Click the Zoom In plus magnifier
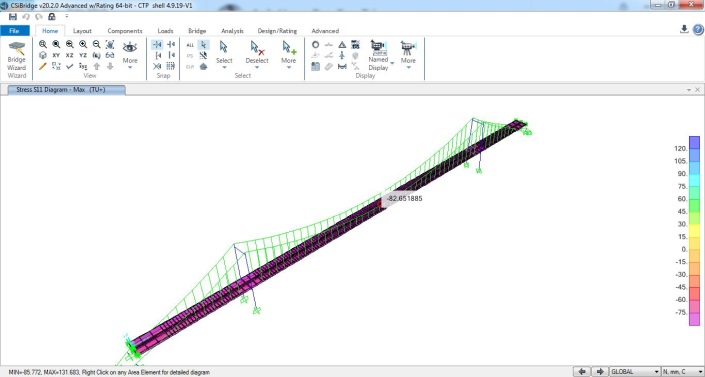This screenshot has width=705, height=377. 83,44
